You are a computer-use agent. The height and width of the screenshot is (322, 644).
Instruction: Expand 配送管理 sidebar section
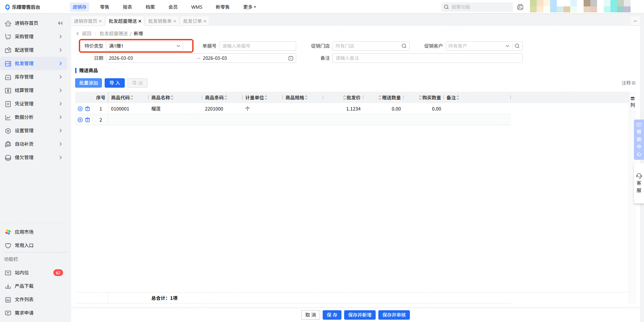click(x=34, y=50)
